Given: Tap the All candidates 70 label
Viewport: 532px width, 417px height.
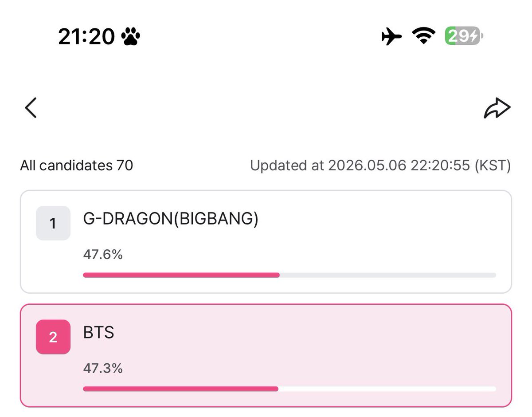Looking at the screenshot, I should (77, 165).
